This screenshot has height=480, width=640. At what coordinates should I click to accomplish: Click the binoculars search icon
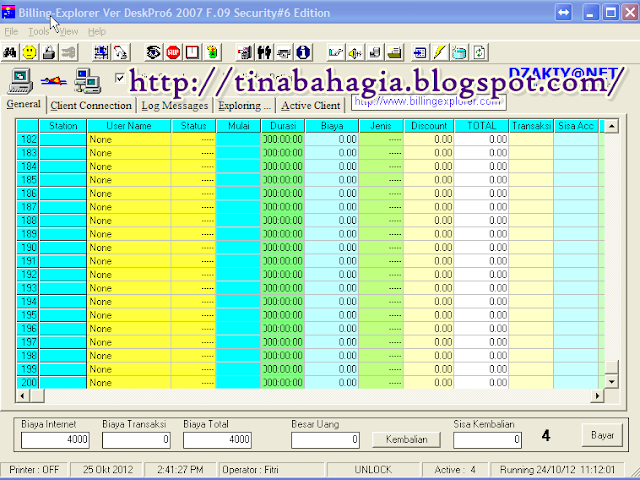coord(10,52)
